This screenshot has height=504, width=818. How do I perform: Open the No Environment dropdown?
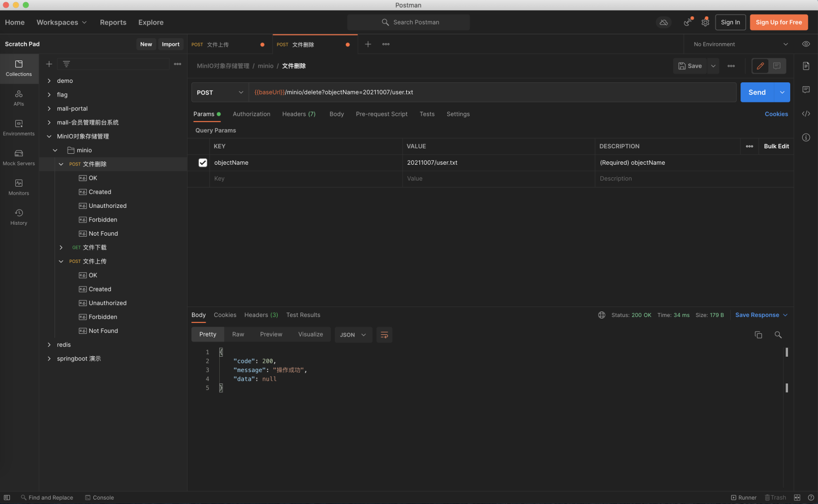740,44
